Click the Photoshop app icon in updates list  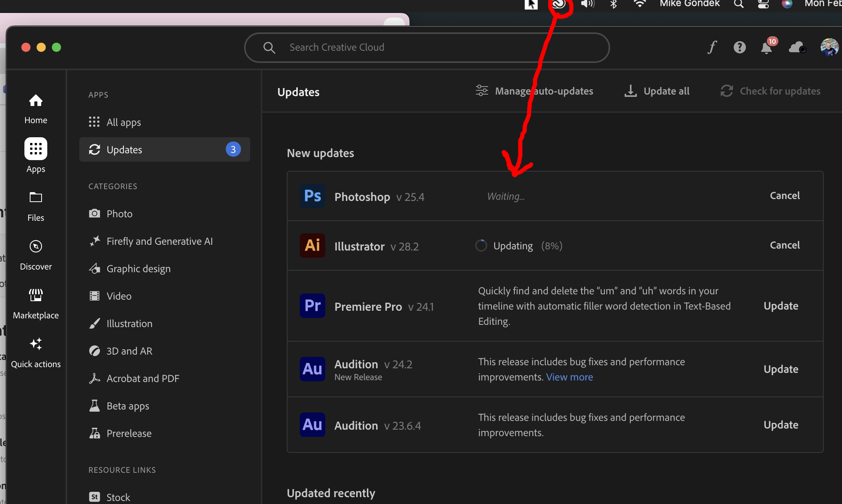tap(312, 196)
